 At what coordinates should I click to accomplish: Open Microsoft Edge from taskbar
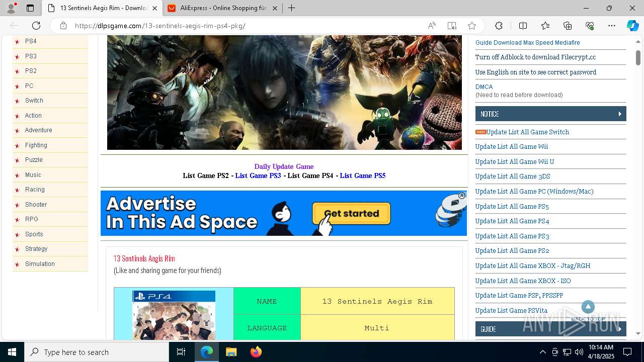point(207,352)
